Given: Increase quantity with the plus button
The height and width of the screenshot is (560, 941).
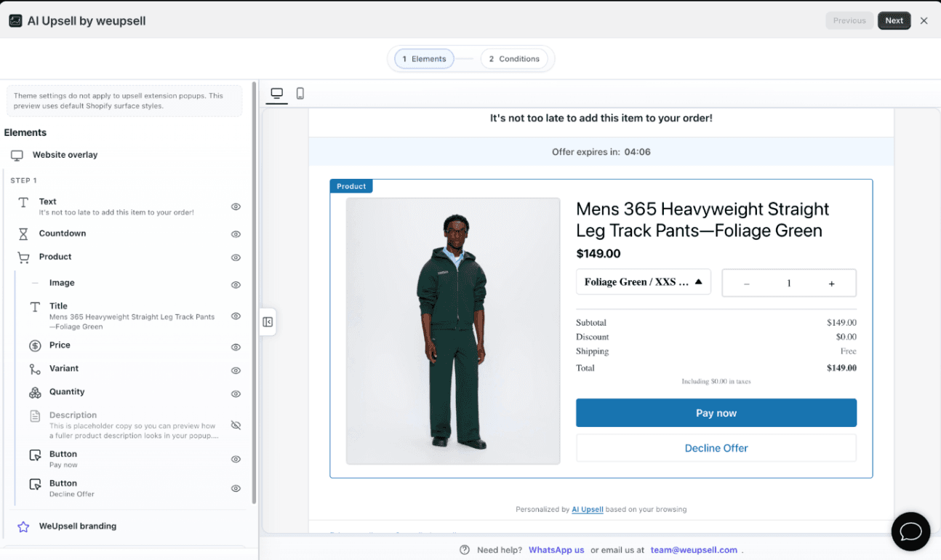Looking at the screenshot, I should [x=832, y=284].
